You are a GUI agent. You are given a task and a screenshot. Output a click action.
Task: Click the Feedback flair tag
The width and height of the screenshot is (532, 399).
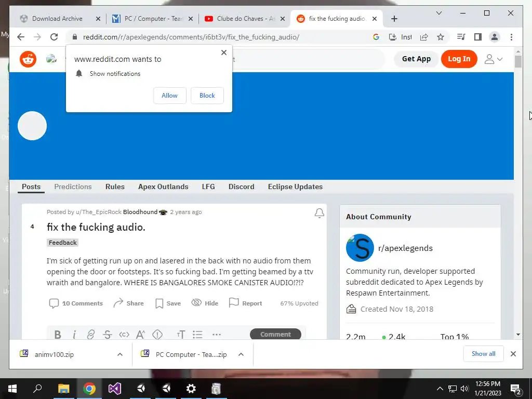[x=63, y=243]
